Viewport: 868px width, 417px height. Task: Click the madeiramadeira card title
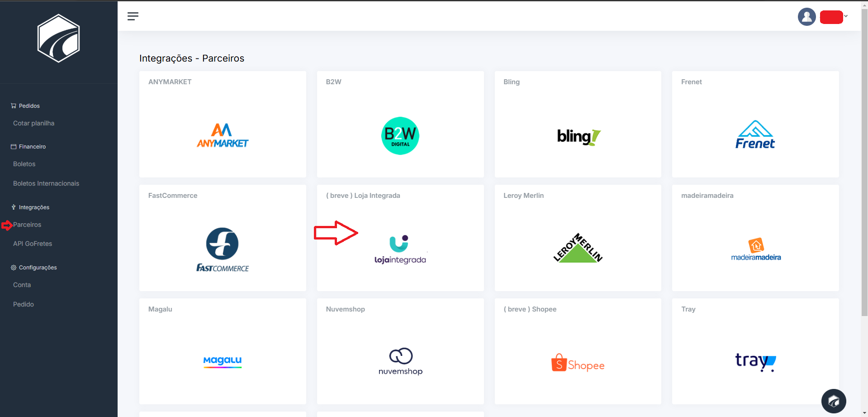click(x=707, y=196)
